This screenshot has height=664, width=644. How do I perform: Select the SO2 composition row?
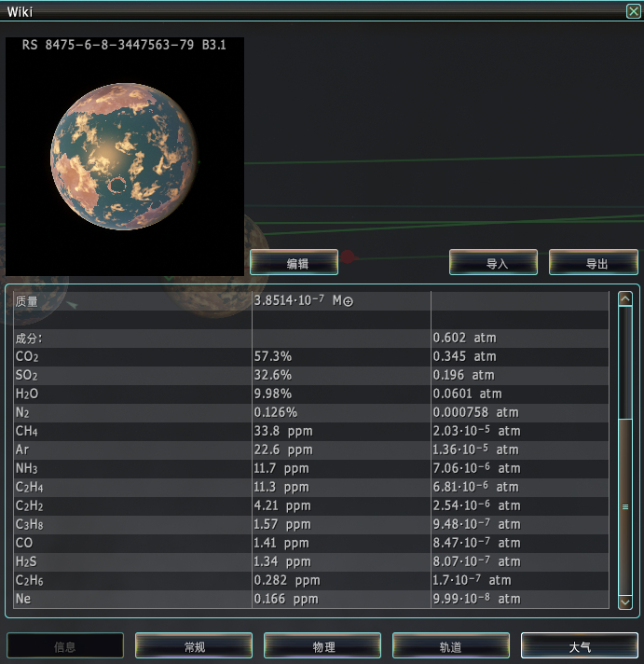[x=311, y=375]
